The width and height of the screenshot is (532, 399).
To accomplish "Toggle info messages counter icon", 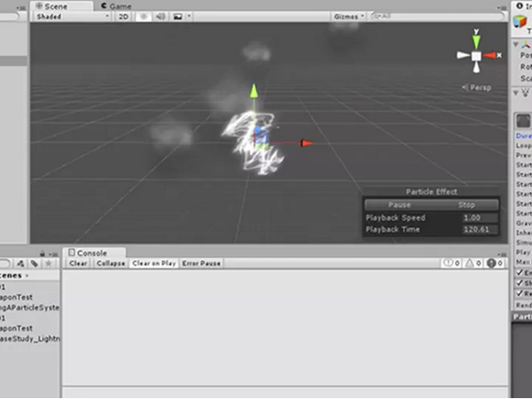I will point(452,263).
